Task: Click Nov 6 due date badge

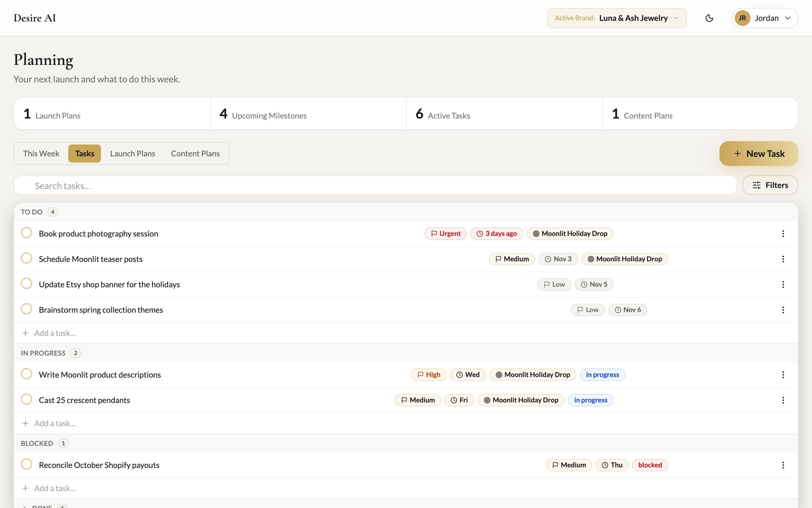Action: [627, 310]
